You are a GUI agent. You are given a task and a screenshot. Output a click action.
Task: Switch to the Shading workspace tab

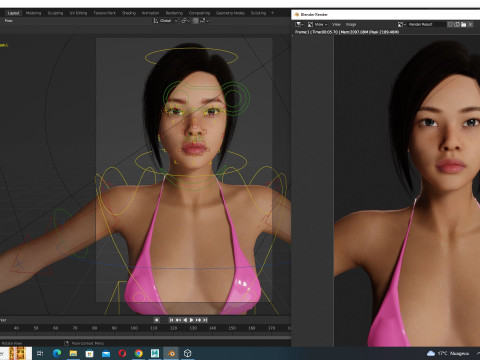(129, 13)
